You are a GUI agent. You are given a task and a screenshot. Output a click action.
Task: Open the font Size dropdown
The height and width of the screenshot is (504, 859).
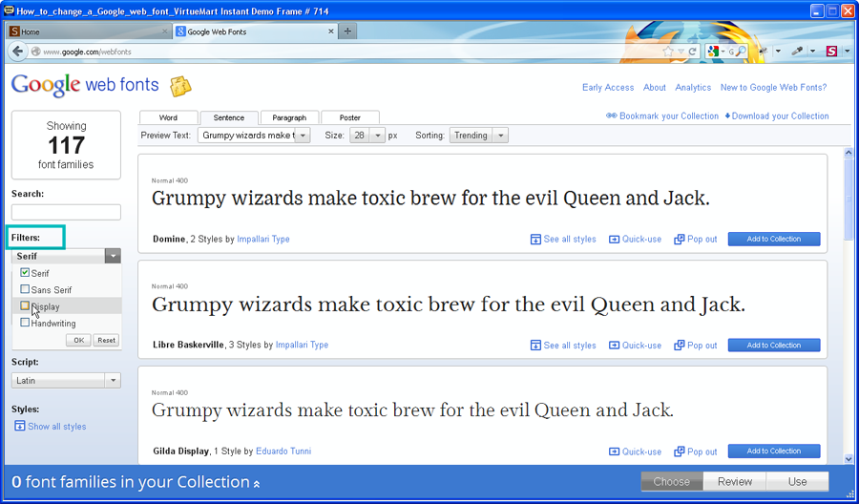(378, 136)
